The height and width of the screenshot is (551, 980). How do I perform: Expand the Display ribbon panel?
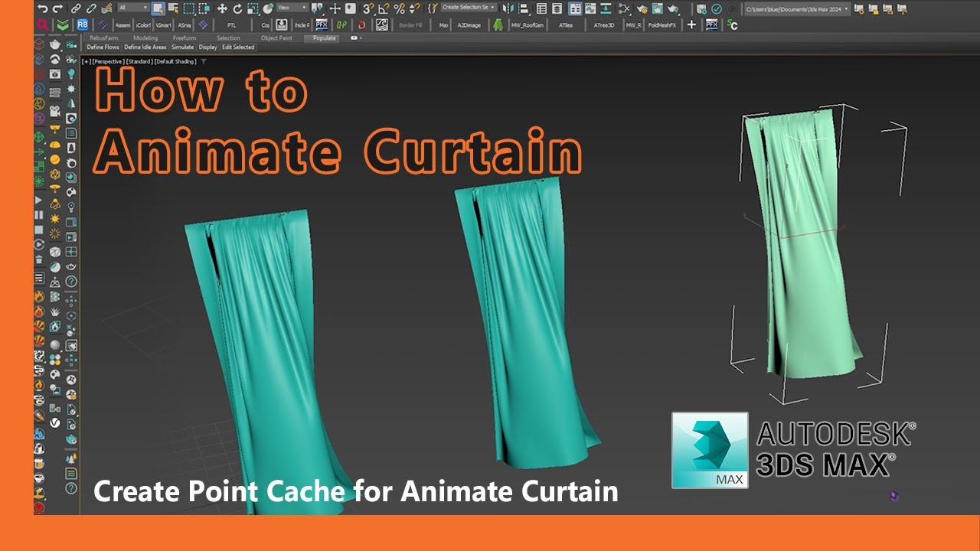click(207, 47)
